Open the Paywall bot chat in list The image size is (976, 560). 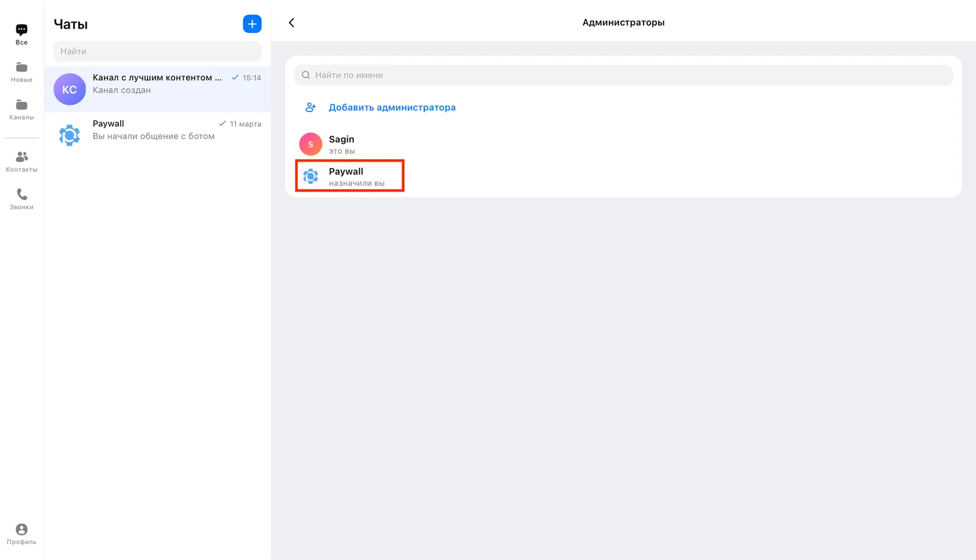157,135
